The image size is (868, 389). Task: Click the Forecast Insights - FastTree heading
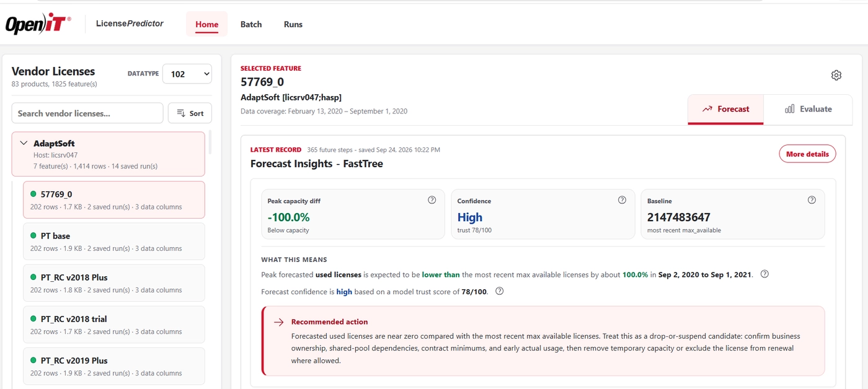[x=317, y=164]
